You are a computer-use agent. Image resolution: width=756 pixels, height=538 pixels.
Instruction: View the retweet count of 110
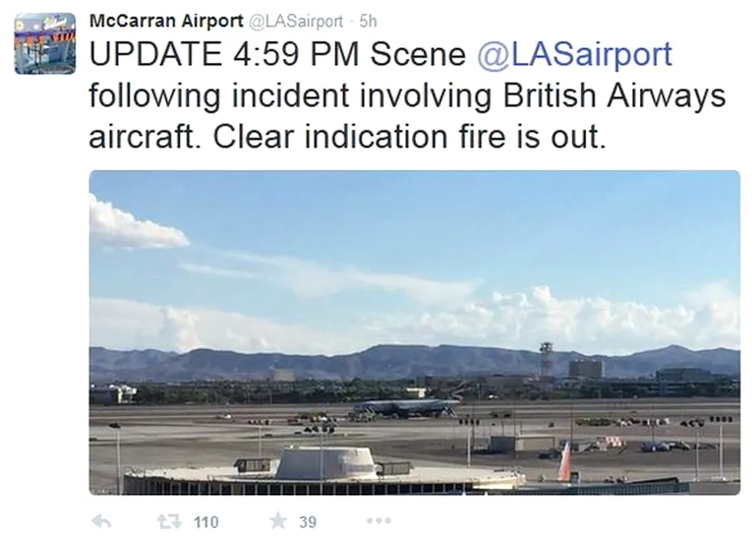pos(206,522)
